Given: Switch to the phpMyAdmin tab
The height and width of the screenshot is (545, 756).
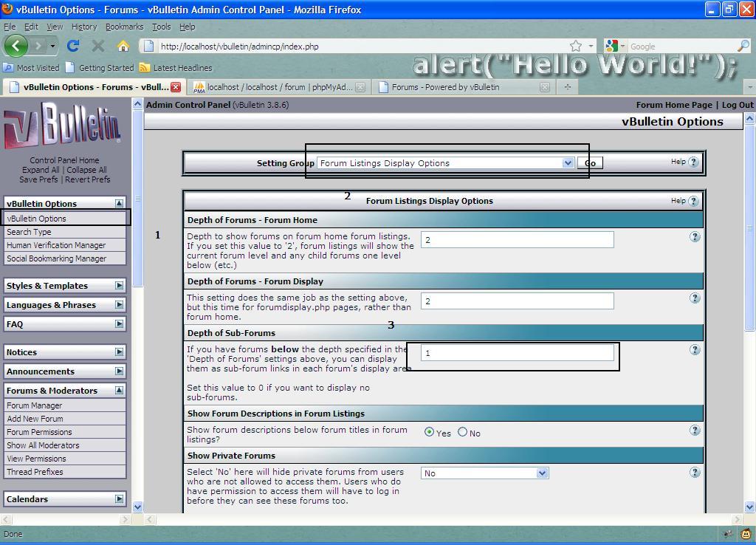Looking at the screenshot, I should point(280,87).
